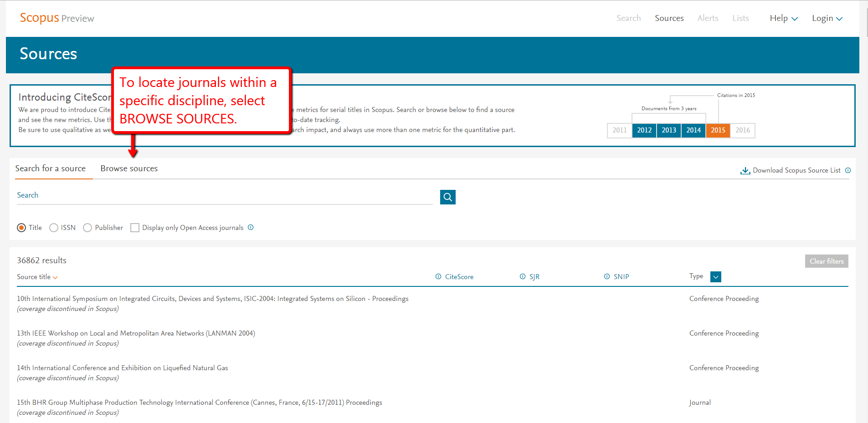The image size is (868, 423).
Task: Click the 2012 year box in the diagram
Action: 644,130
